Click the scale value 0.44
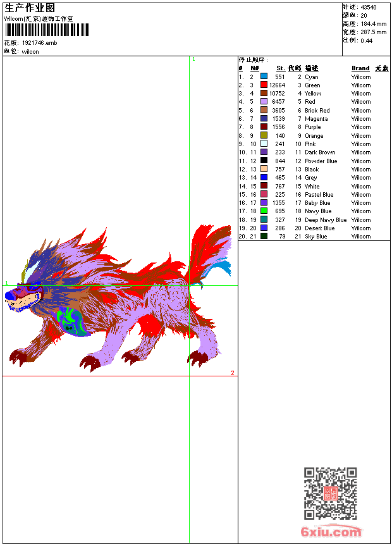 click(366, 41)
